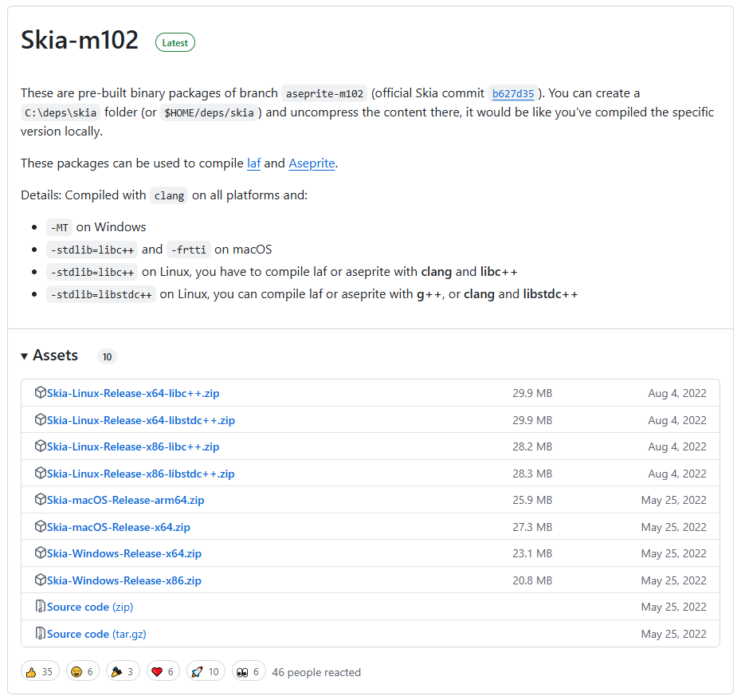This screenshot has height=700, width=741.
Task: Toggle the heart reaction
Action: 163,671
